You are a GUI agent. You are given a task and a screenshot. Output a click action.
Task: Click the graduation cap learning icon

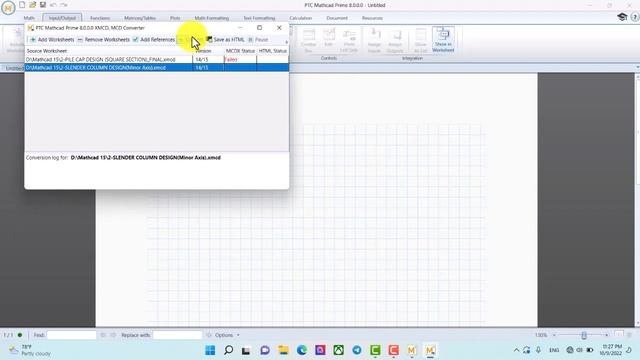(622, 17)
